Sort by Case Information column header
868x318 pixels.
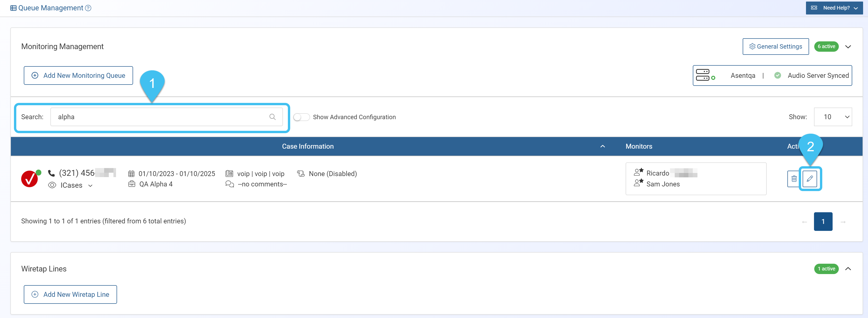308,146
